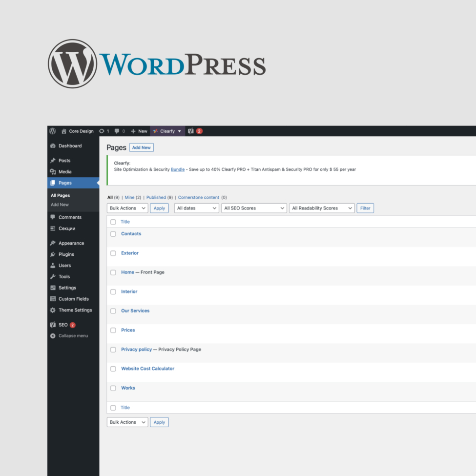Open the Appearance menu item
This screenshot has width=476, height=476.
[73, 243]
